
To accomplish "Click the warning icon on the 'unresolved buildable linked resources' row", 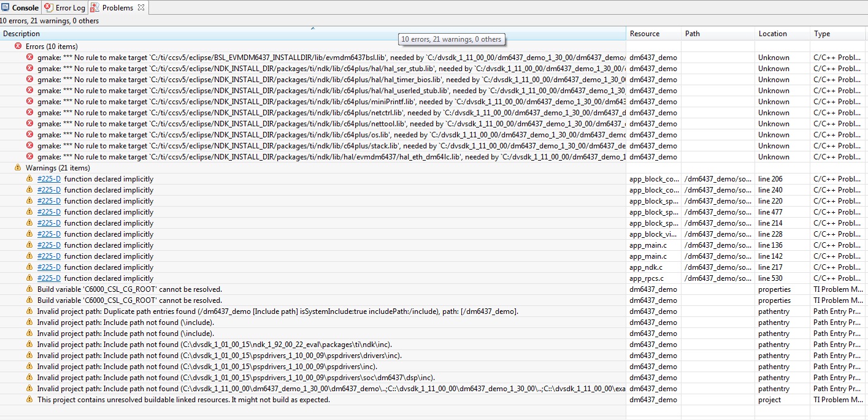I will [x=29, y=399].
